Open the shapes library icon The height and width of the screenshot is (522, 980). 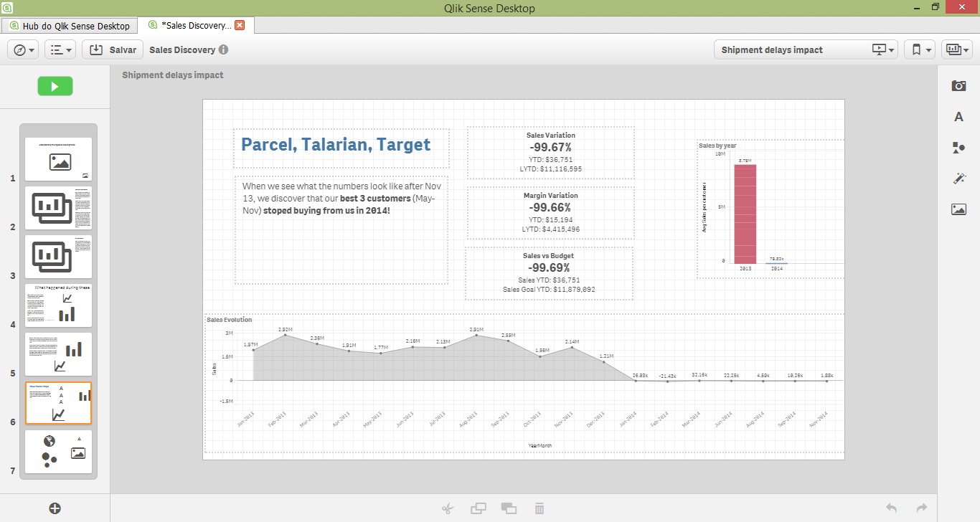[x=958, y=148]
